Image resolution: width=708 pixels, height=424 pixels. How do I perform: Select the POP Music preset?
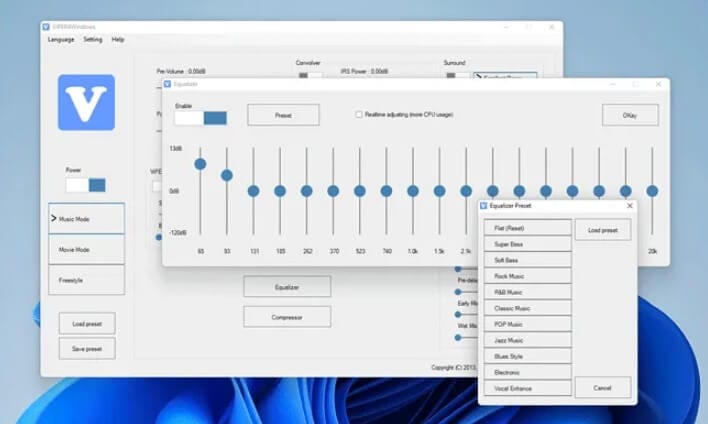pos(527,324)
